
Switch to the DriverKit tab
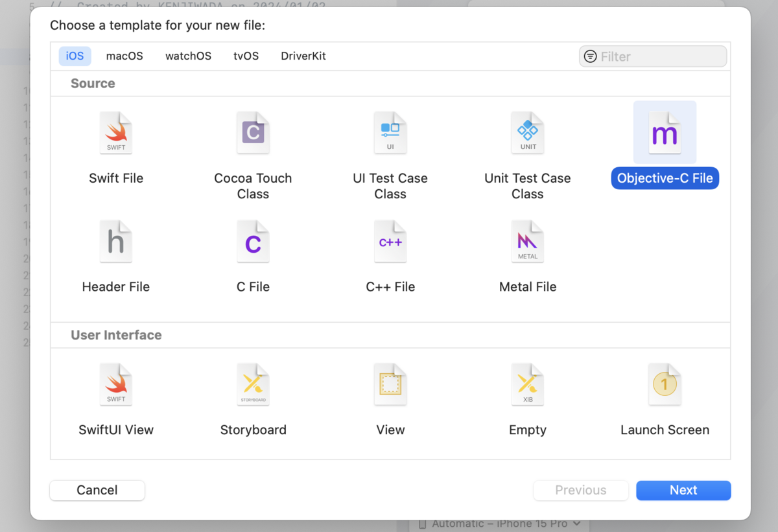pyautogui.click(x=303, y=56)
